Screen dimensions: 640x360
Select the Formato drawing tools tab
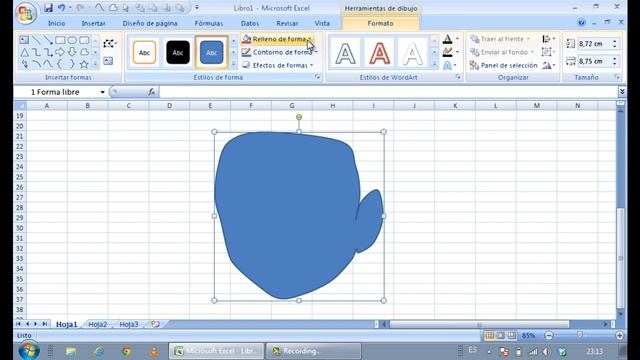pos(380,24)
